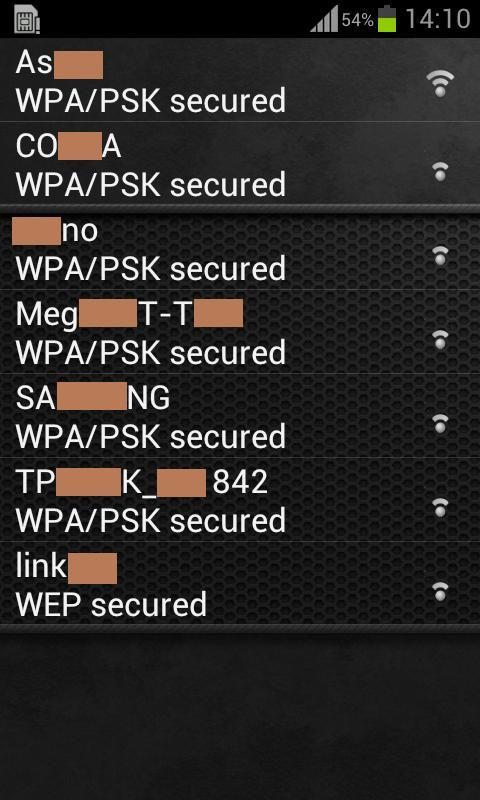Tap the Wi-Fi signal icon for network ending in 'no'
This screenshot has width=480, height=800.
point(440,256)
